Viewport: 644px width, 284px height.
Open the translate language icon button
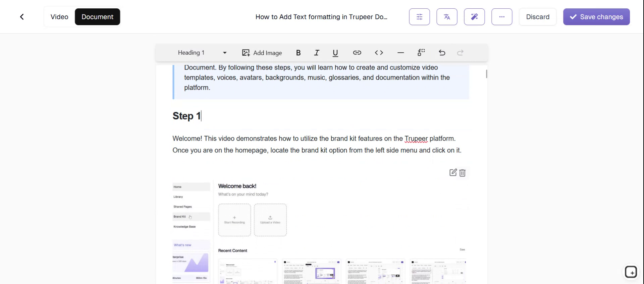(447, 17)
